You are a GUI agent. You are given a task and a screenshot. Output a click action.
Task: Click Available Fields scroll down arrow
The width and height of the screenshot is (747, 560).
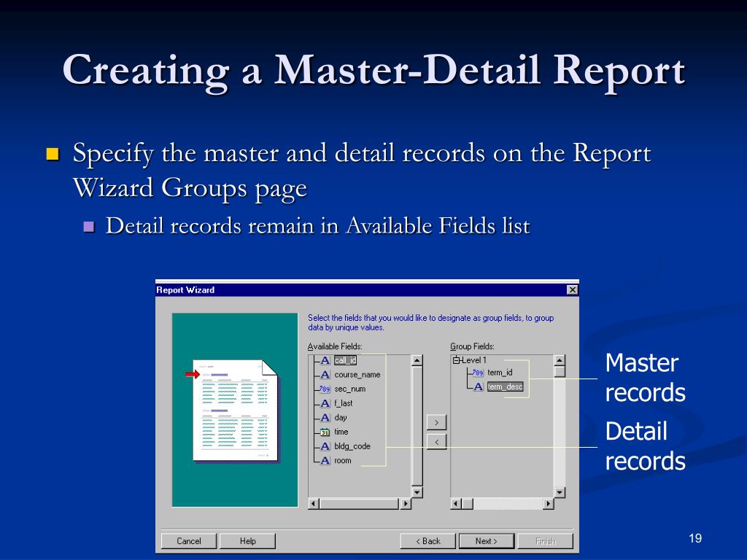[417, 492]
